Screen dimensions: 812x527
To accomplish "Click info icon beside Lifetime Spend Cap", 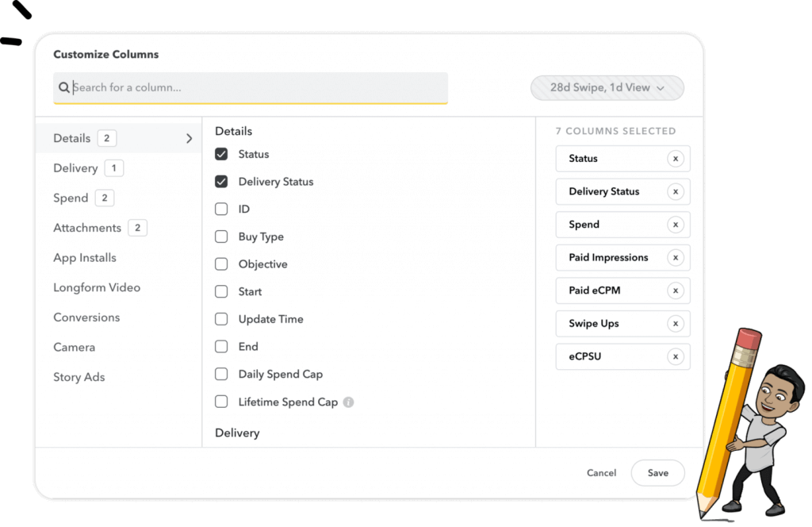I will (349, 402).
